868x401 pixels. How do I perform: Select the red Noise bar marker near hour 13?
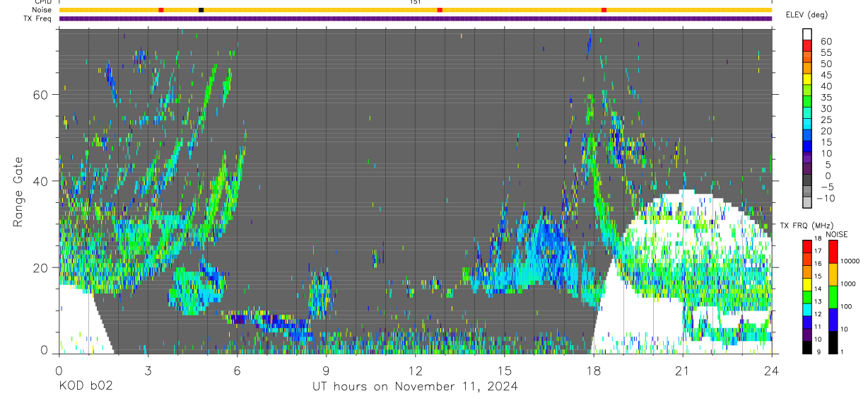pos(440,10)
